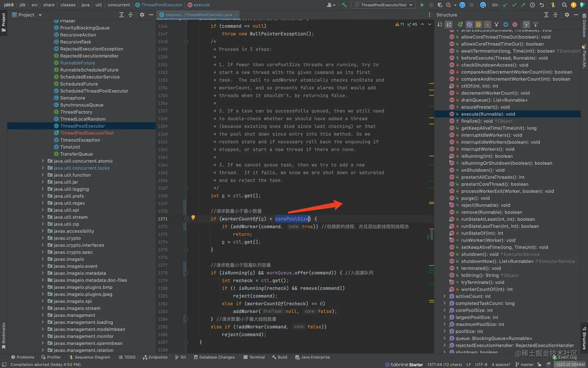Open the Event Log
The width and height of the screenshot is (588, 368).
(x=565, y=357)
